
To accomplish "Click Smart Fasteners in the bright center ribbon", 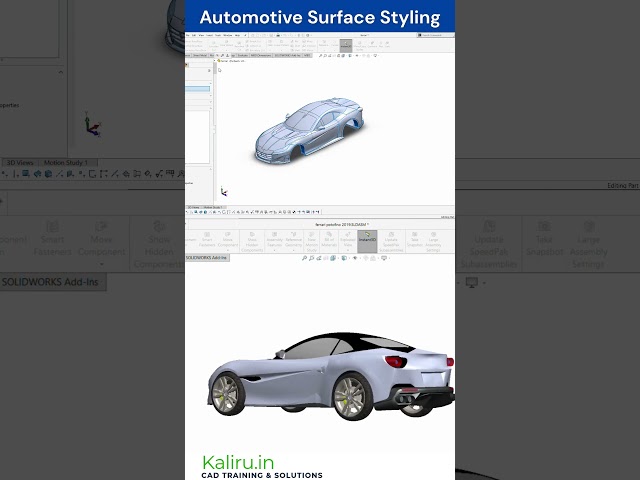I will coord(207,240).
